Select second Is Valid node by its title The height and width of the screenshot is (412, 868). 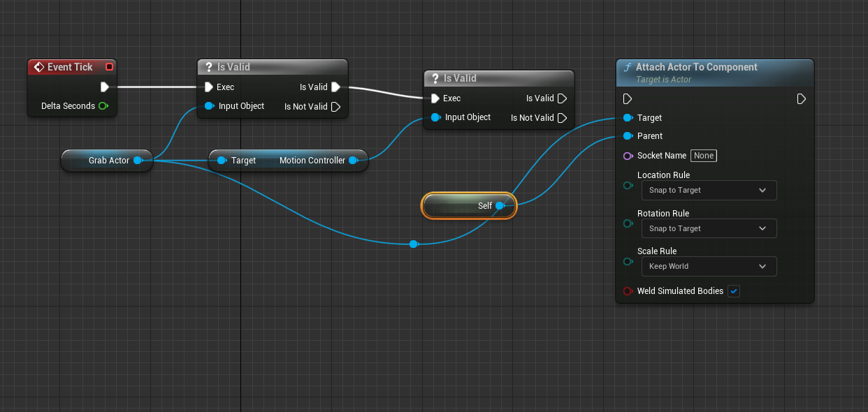(x=460, y=78)
